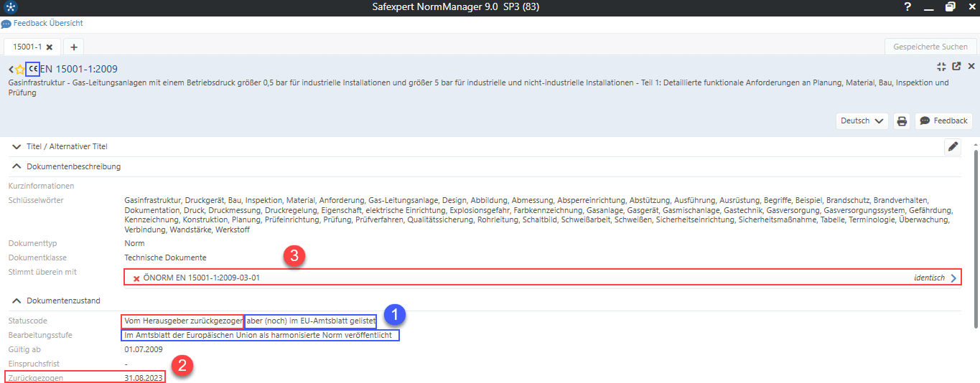Screen dimensions: 980x383
Task: Open document in external window
Action: 956,67
